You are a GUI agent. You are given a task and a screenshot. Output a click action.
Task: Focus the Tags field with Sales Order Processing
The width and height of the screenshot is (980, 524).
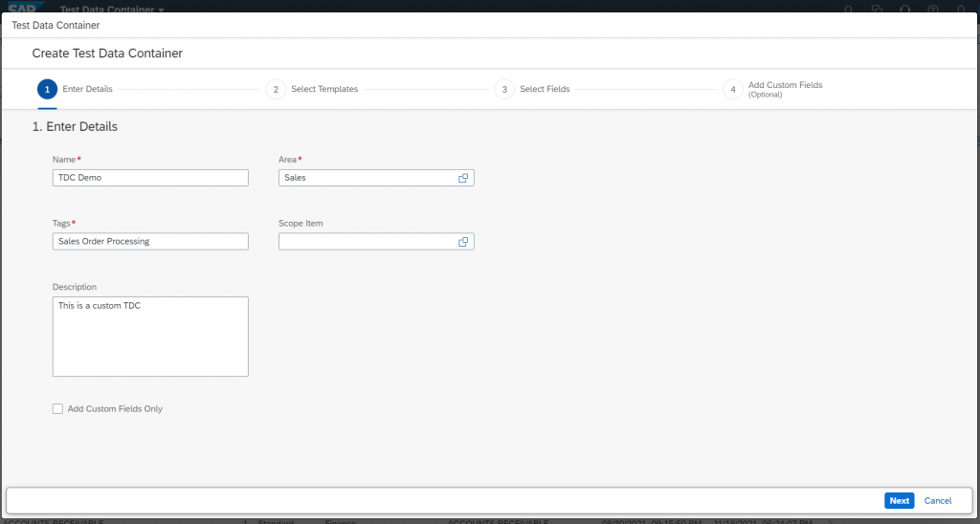pyautogui.click(x=150, y=242)
